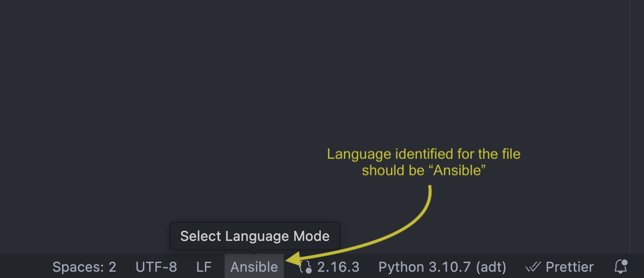Click the 2.16.3 Ansible version text
This screenshot has width=644, height=278.
tap(338, 267)
